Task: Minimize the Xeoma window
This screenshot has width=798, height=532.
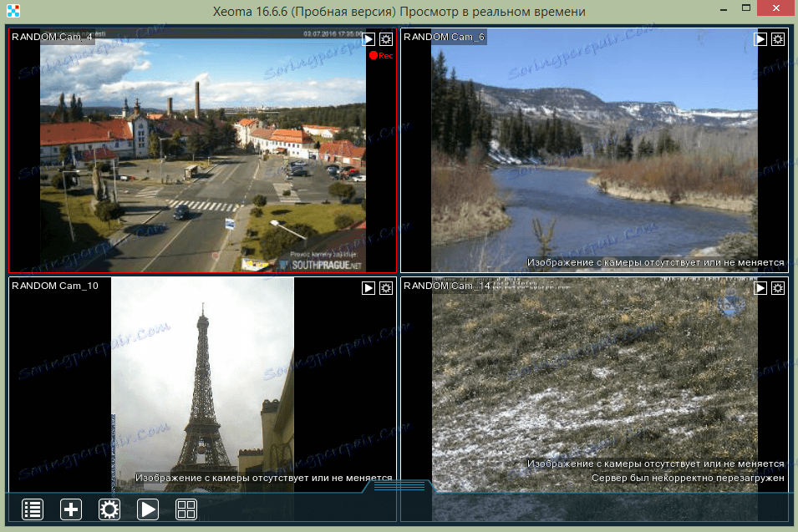Action: [x=724, y=9]
